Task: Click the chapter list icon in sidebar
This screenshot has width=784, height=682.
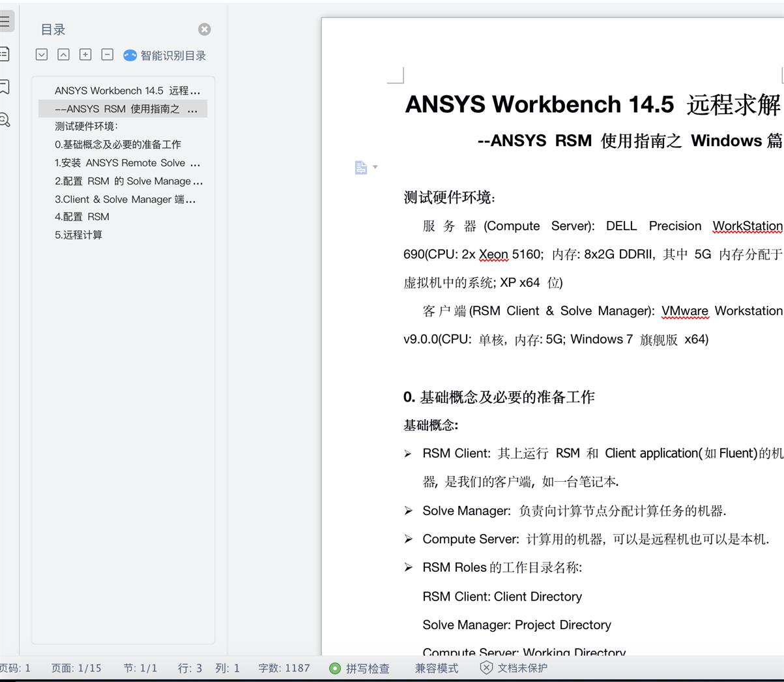Action: point(5,53)
